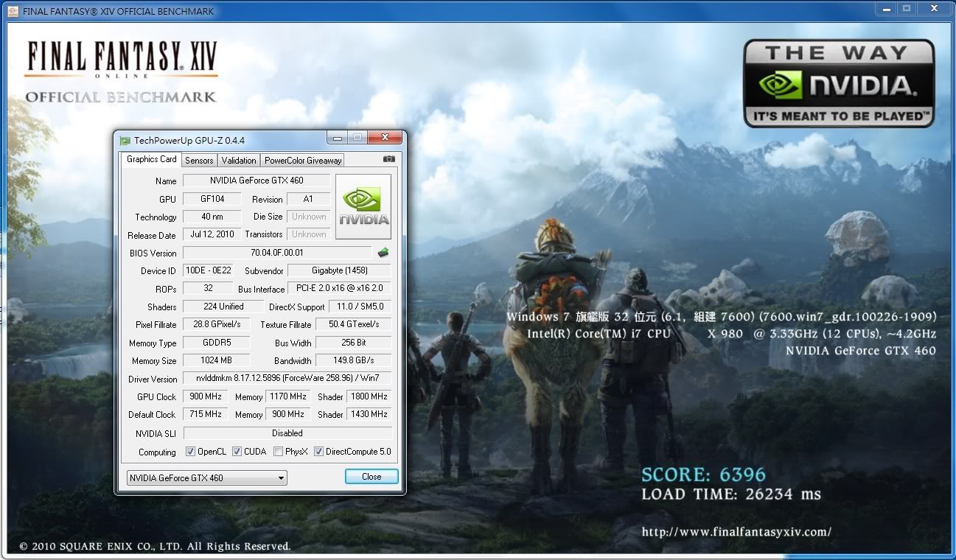
Task: Click the GPU-Z screenshot camera icon
Action: 388,159
